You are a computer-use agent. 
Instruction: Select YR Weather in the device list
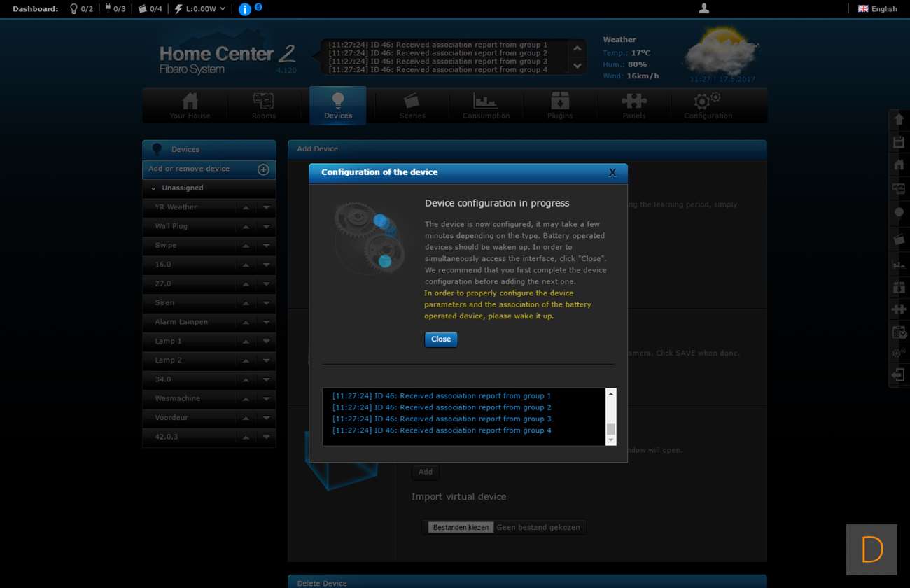point(176,207)
